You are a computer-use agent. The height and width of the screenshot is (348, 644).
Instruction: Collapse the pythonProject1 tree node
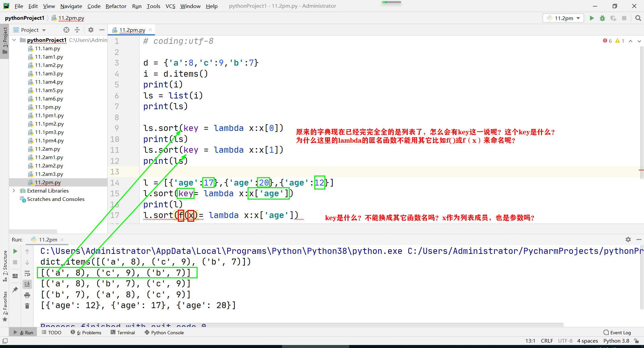point(14,40)
